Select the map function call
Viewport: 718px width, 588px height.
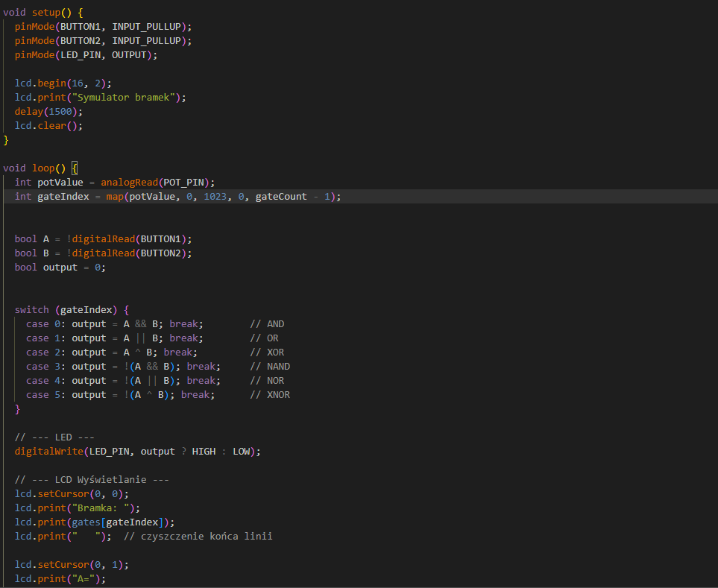pyautogui.click(x=114, y=196)
